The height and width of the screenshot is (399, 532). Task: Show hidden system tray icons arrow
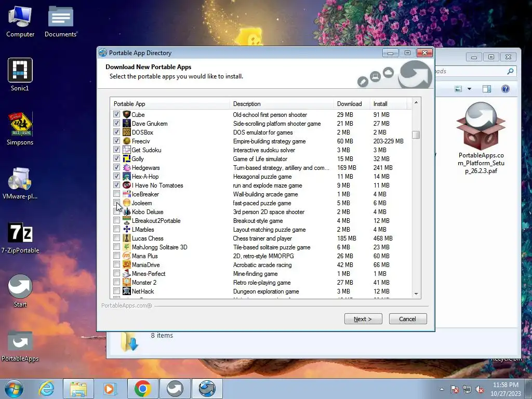[x=442, y=389]
